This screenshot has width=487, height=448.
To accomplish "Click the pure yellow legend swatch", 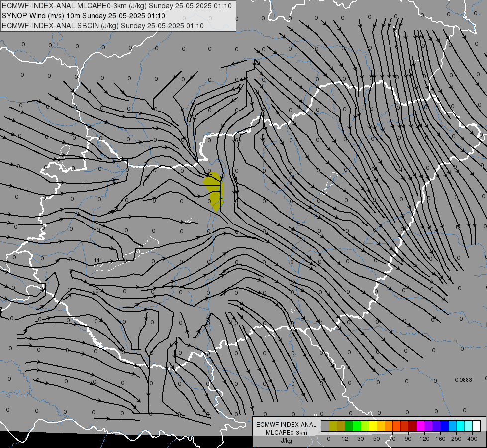I will pyautogui.click(x=373, y=426).
